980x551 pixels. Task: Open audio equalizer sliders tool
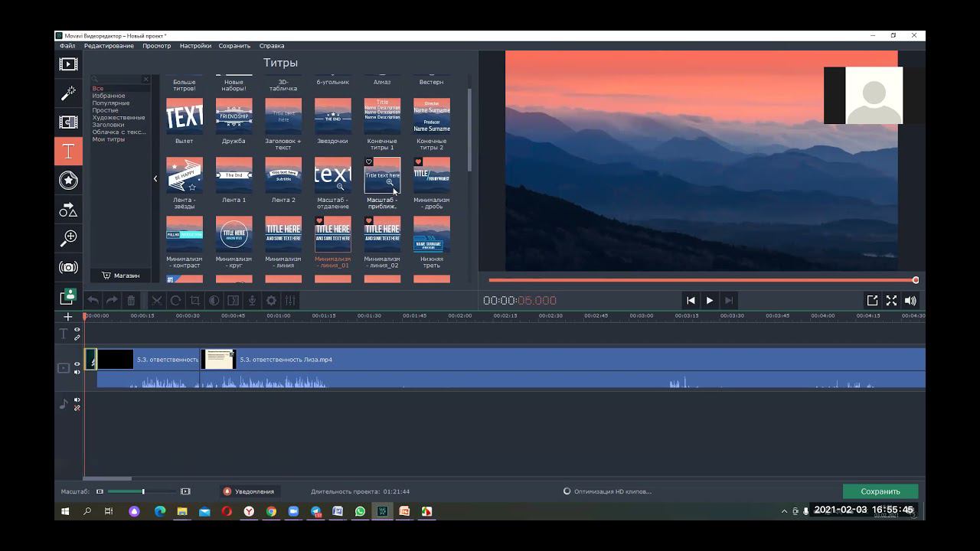(x=290, y=301)
